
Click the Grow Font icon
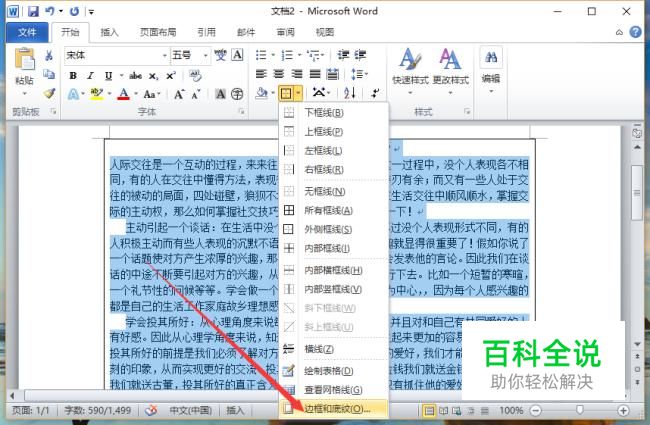click(179, 95)
